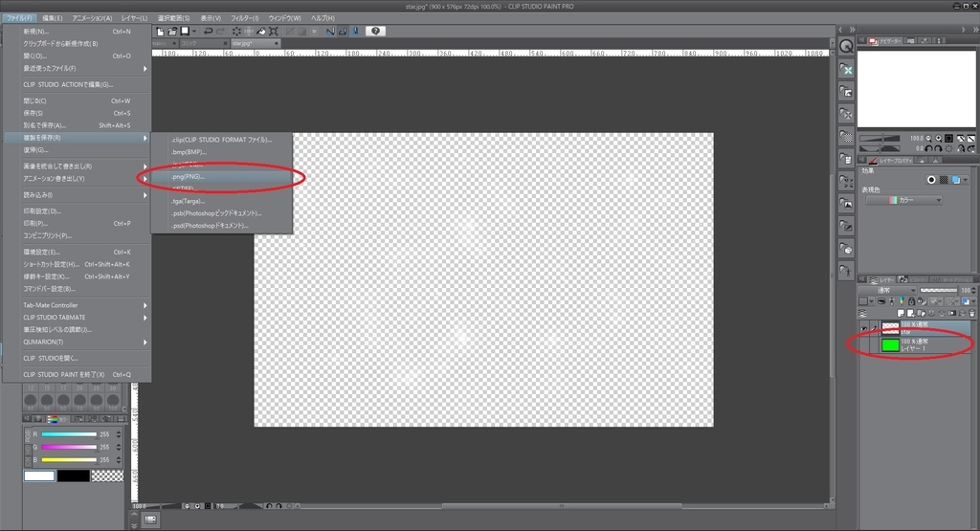Click the B color slider
This screenshot has width=980, height=531.
(x=69, y=460)
